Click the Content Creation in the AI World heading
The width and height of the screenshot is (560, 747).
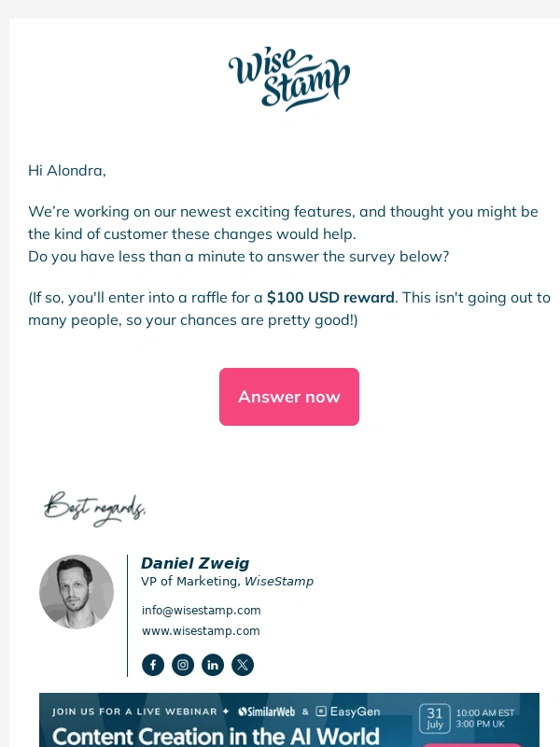tap(216, 736)
